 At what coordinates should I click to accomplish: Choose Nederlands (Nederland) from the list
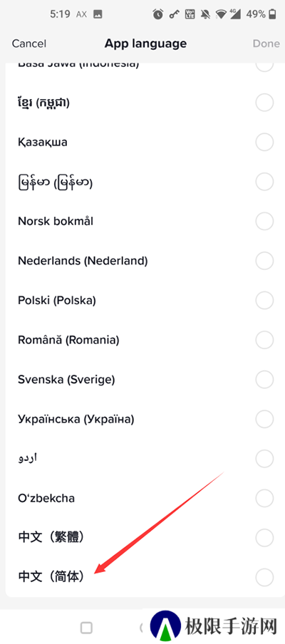pyautogui.click(x=142, y=261)
